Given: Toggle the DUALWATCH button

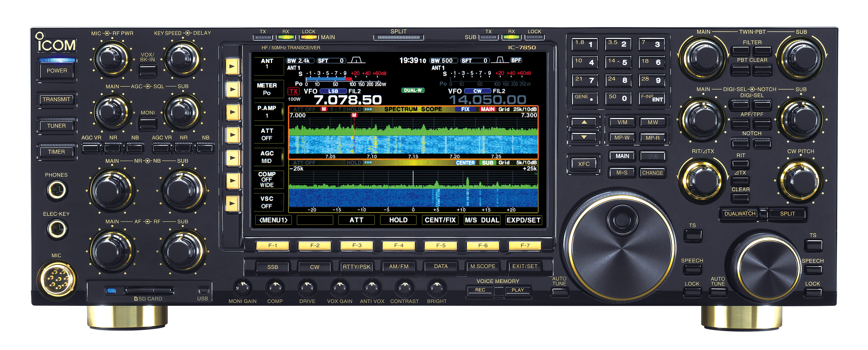Looking at the screenshot, I should coord(740,214).
